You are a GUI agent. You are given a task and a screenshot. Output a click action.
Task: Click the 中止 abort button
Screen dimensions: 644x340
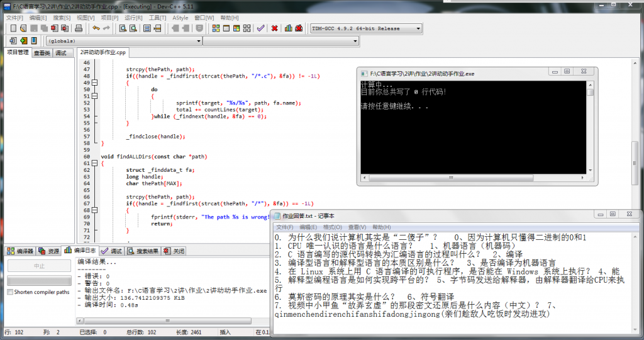[x=40, y=266]
